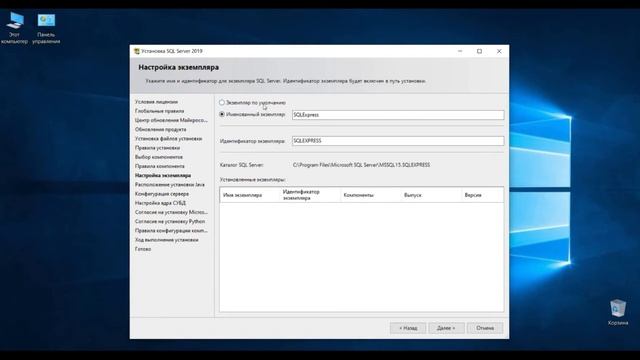The width and height of the screenshot is (640, 360).
Task: Click the Выпуск column header
Action: 431,195
